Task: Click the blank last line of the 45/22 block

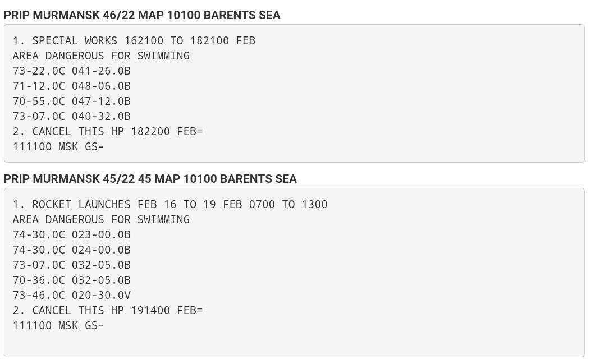Action: point(168,341)
